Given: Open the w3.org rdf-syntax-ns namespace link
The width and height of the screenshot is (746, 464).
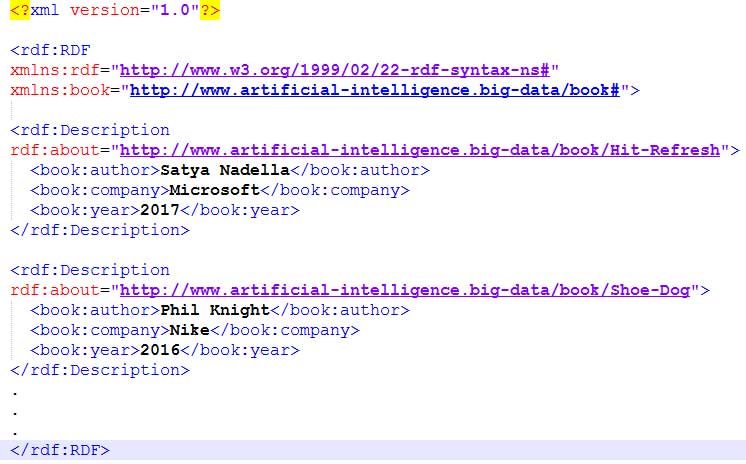Looking at the screenshot, I should coord(334,70).
